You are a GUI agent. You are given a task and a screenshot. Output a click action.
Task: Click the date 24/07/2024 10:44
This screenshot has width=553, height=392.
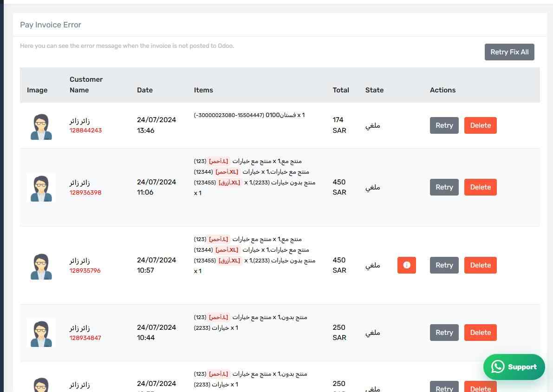tap(156, 333)
